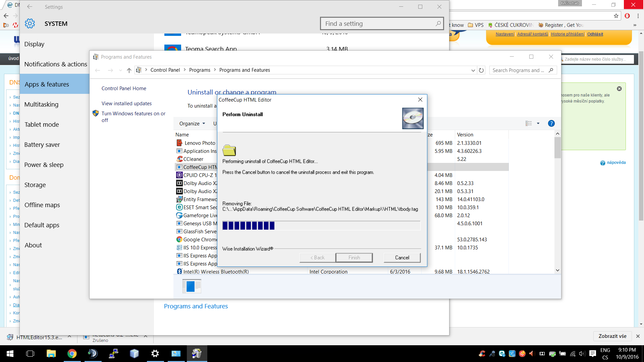
Task: Click the scroll down arrow of programs list
Action: tap(557, 270)
